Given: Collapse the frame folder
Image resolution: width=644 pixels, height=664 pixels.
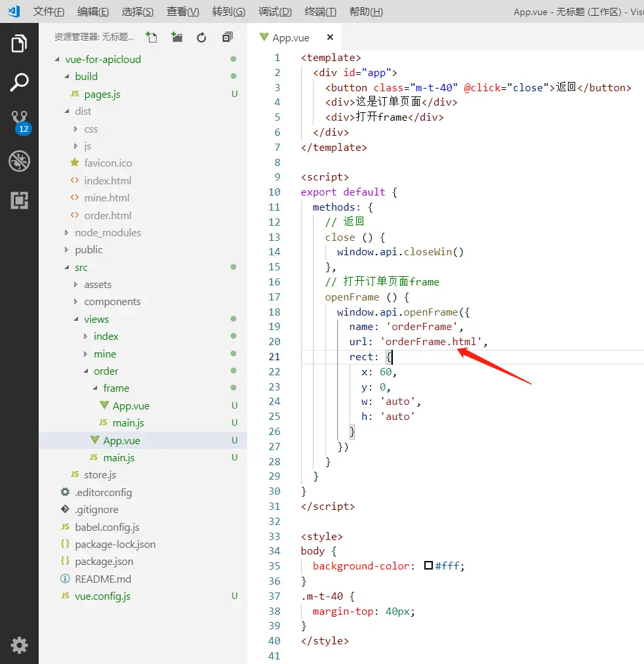Looking at the screenshot, I should [x=95, y=388].
